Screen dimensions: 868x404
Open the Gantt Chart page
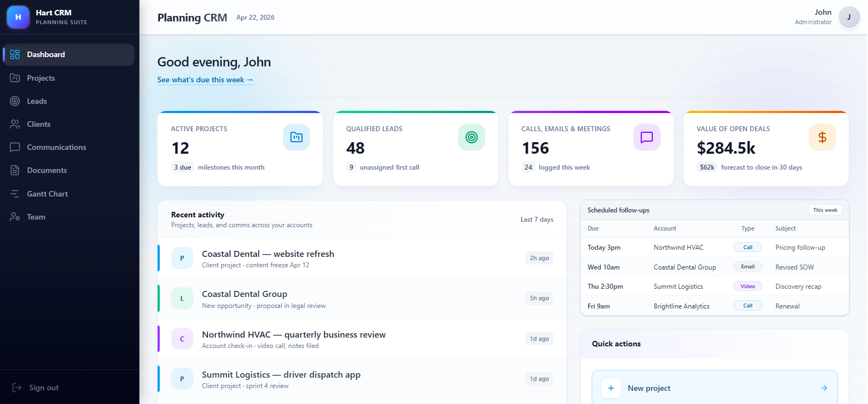[x=69, y=194]
